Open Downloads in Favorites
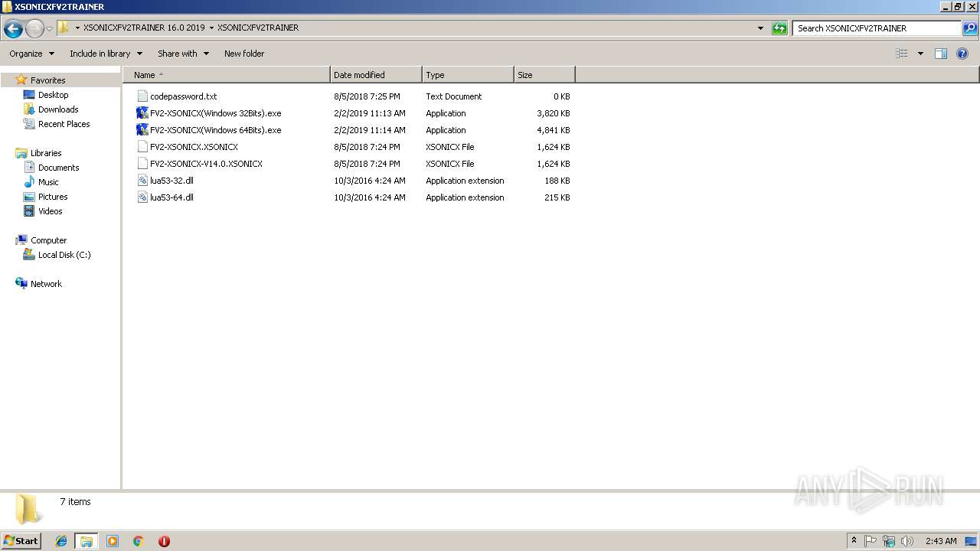This screenshot has height=551, width=980. click(58, 109)
